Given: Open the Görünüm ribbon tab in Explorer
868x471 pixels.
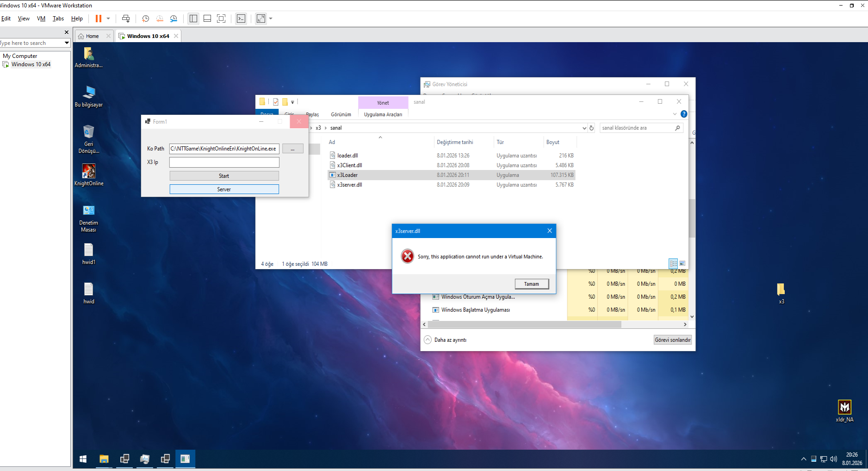Looking at the screenshot, I should 341,114.
